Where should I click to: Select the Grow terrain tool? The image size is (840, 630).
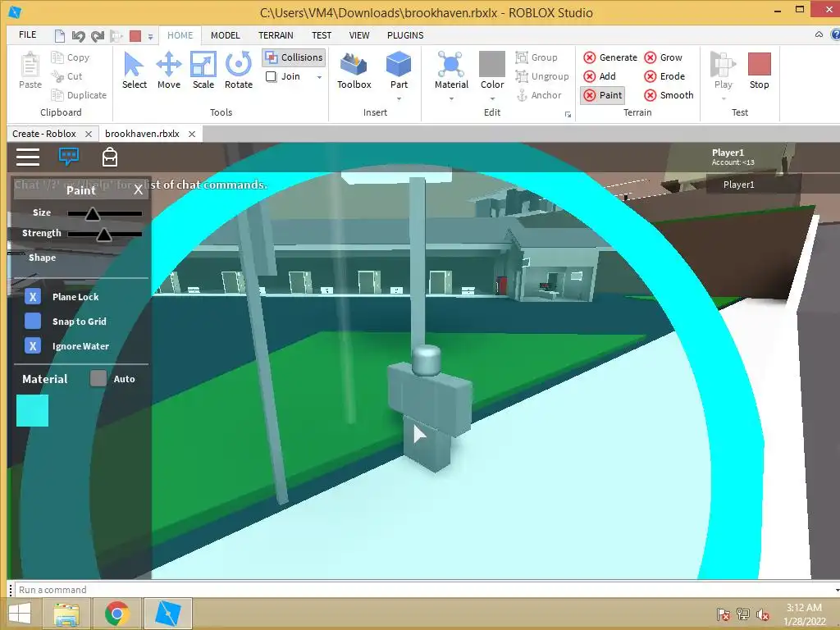[663, 57]
